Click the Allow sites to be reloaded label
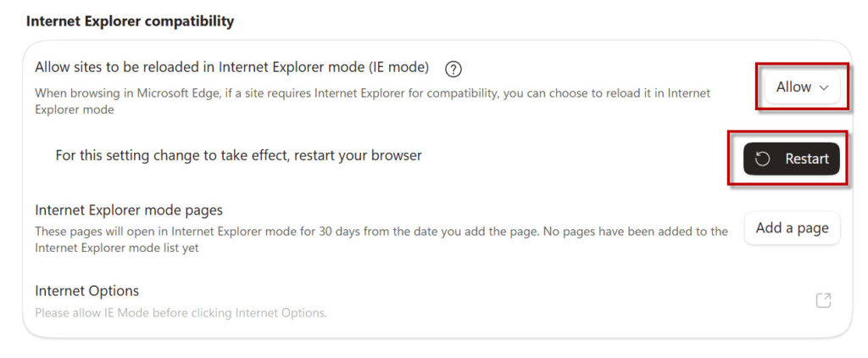This screenshot has width=868, height=358. pos(232,68)
